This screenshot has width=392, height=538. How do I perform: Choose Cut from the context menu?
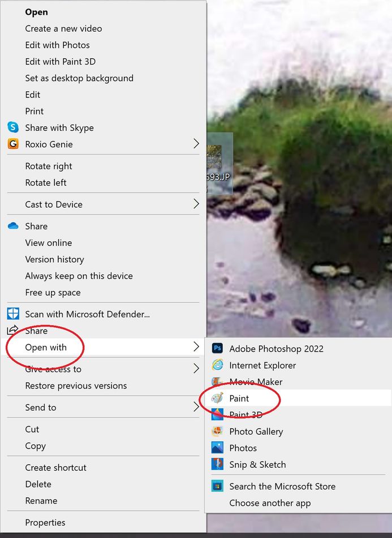tap(32, 429)
